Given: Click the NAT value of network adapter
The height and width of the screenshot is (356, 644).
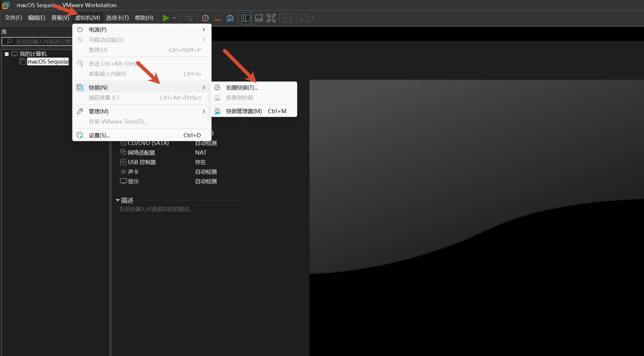Looking at the screenshot, I should tap(201, 152).
